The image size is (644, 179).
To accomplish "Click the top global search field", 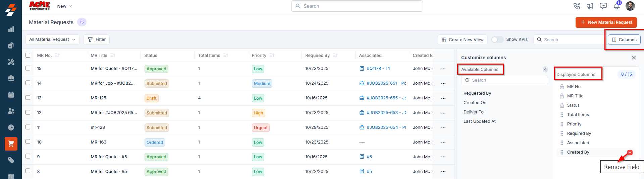I will (357, 6).
